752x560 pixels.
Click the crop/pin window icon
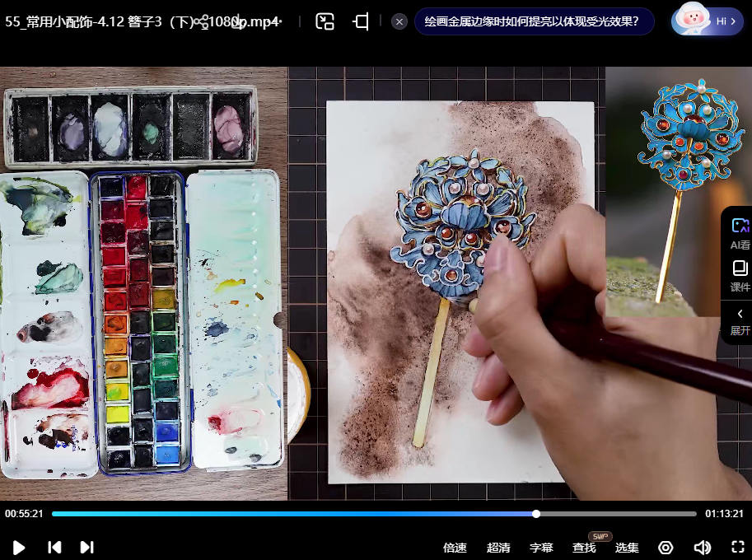tap(361, 22)
